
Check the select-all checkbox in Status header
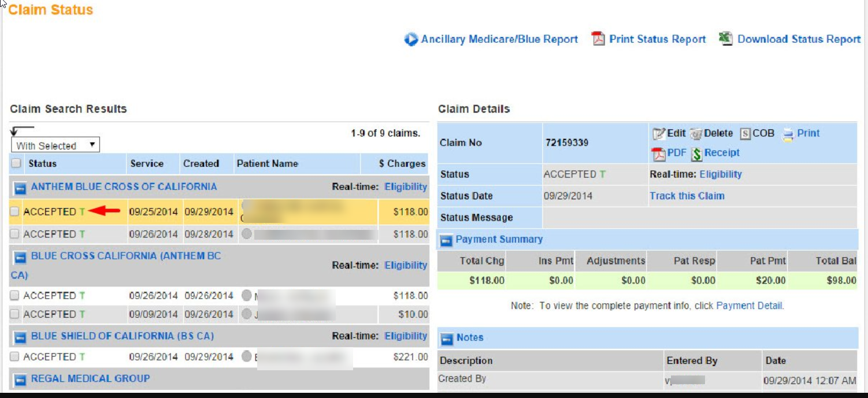coord(16,163)
